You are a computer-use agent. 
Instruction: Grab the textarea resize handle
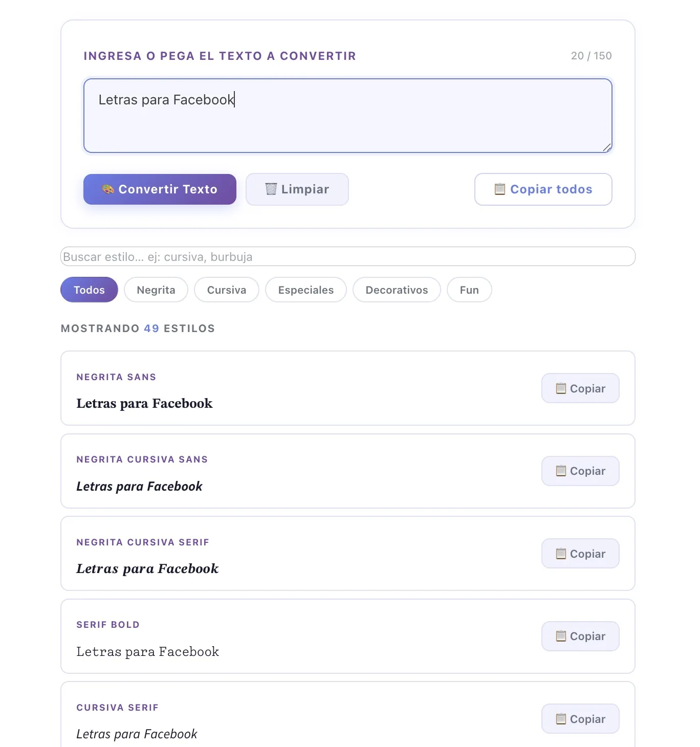point(607,148)
